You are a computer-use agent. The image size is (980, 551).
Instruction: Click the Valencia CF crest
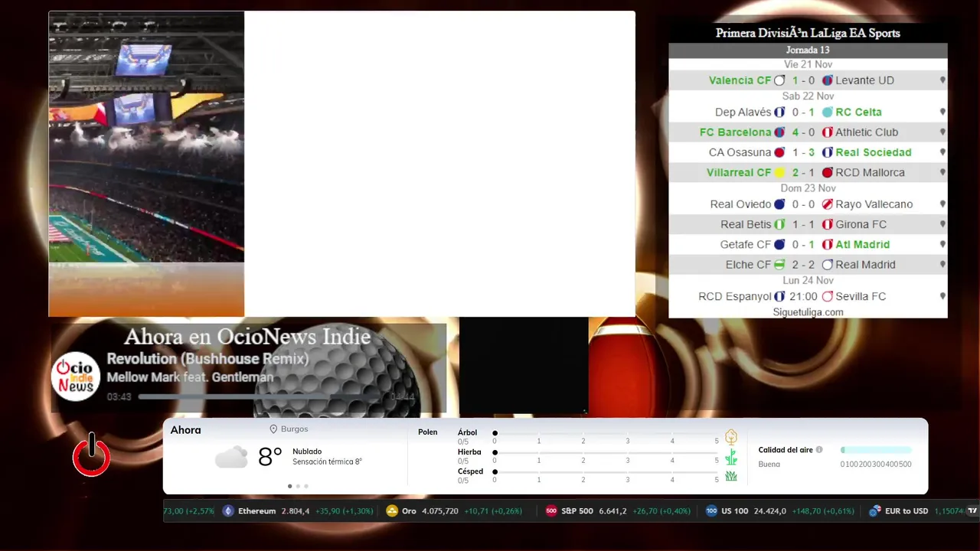pyautogui.click(x=779, y=80)
